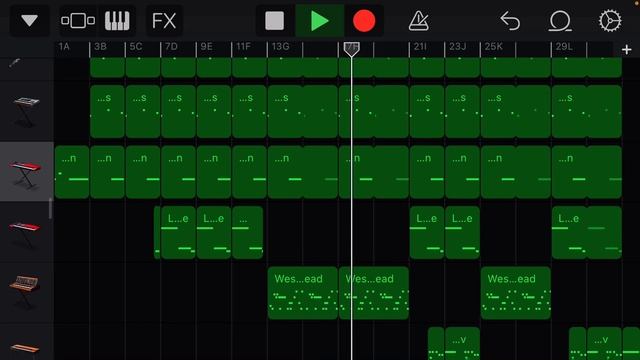This screenshot has height=360, width=640.
Task: Jump to ruler section 23J
Action: pos(458,47)
